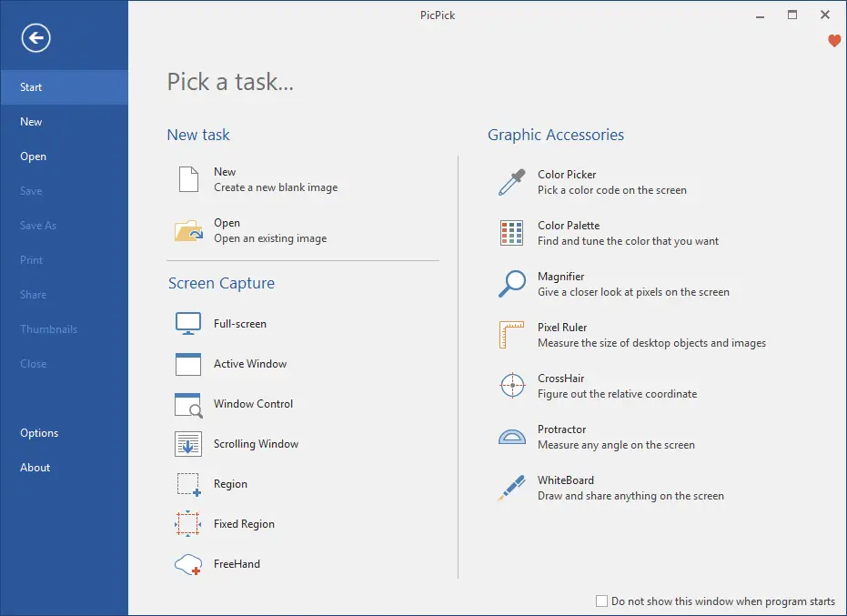Click the orange heart icon
The image size is (847, 616).
(x=834, y=41)
